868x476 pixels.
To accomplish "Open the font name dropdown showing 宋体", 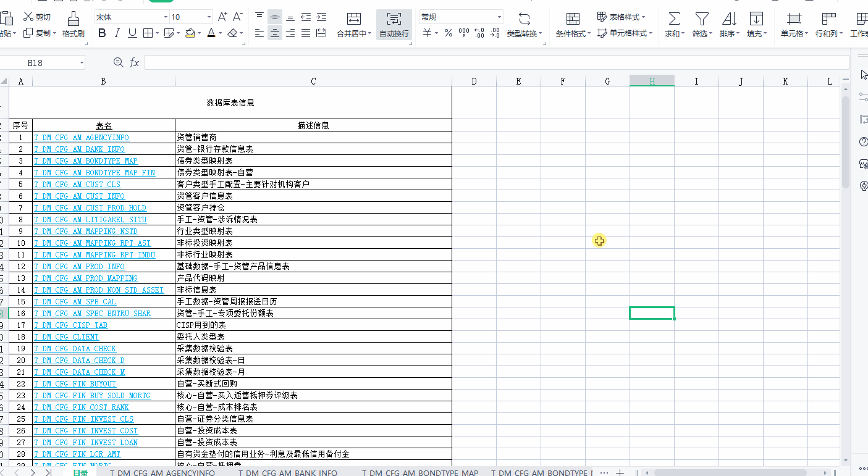I will click(x=132, y=17).
